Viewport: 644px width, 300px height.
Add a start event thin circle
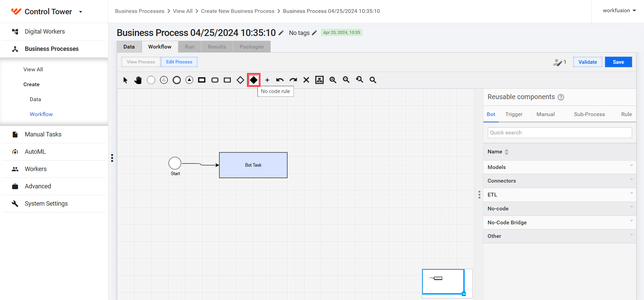pos(151,80)
